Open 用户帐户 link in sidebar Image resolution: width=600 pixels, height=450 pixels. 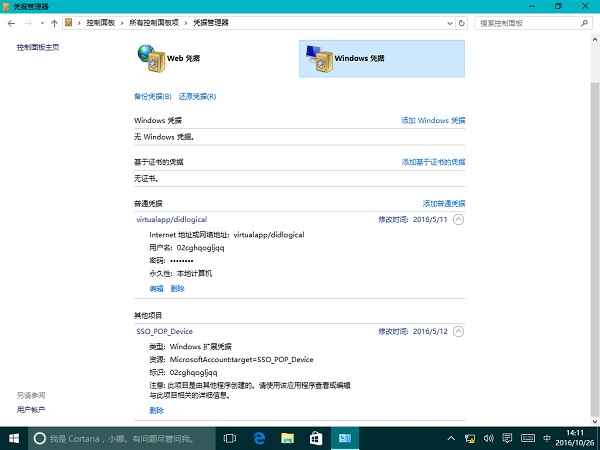(x=31, y=410)
